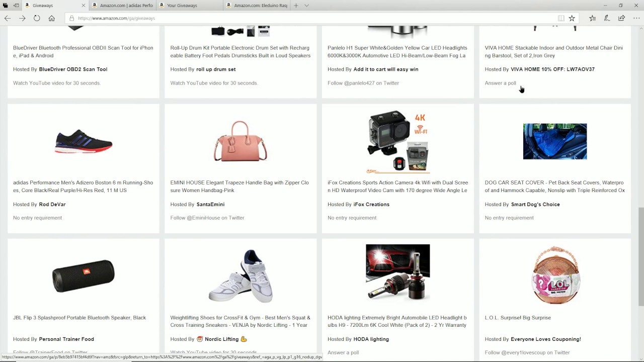Image resolution: width=644 pixels, height=362 pixels.
Task: Show tabs you've set aside icon
Action: coord(6,6)
